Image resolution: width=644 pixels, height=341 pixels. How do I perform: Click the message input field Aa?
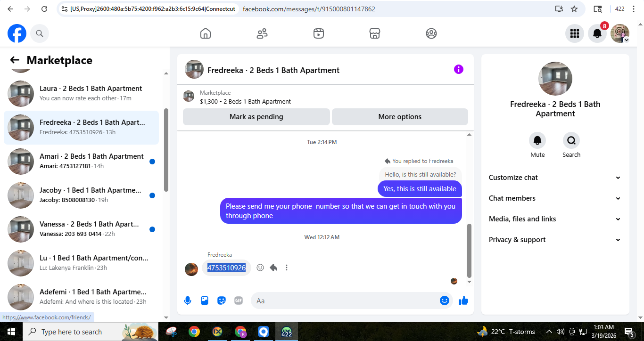(x=344, y=300)
